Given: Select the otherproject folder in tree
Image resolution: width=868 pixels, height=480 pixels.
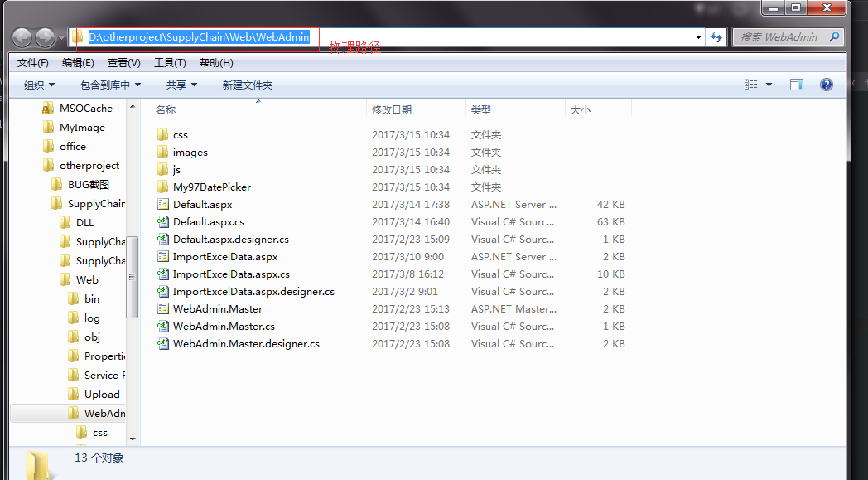Looking at the screenshot, I should tap(89, 165).
